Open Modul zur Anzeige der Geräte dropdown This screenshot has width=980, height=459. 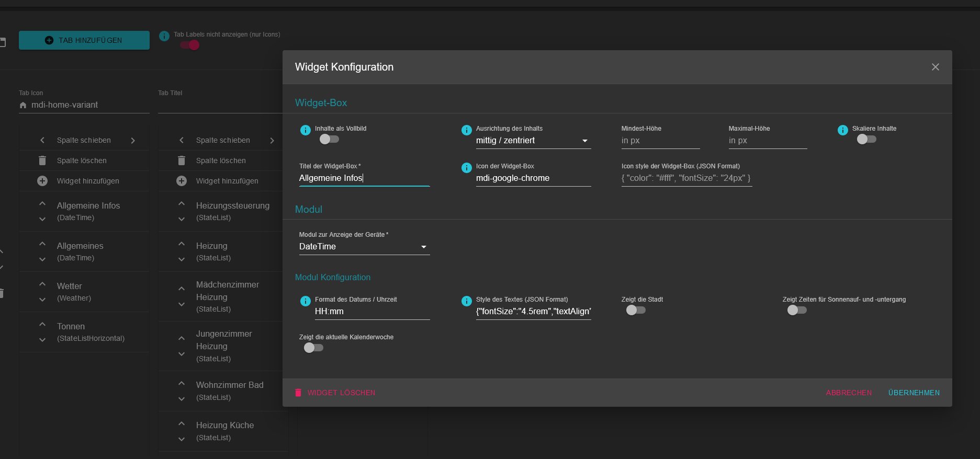(364, 247)
